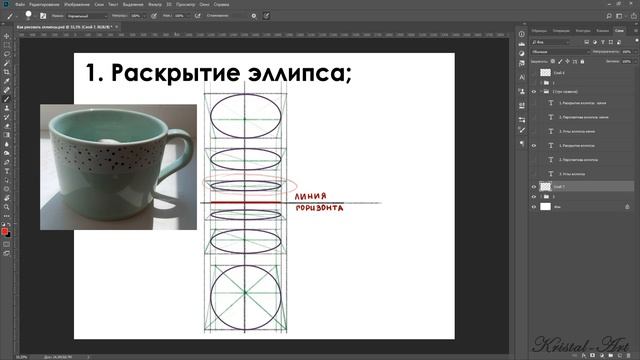Collapse layer group 2
This screenshot has height=360, width=640.
point(541,92)
